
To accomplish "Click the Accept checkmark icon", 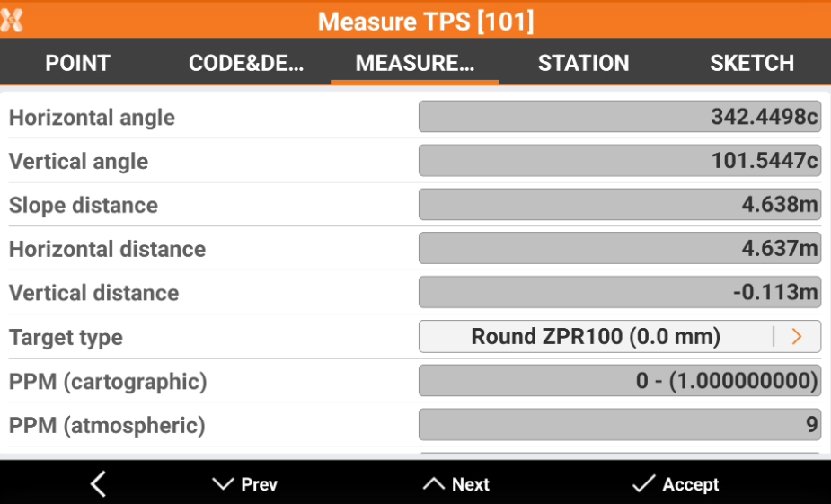I will tap(643, 484).
